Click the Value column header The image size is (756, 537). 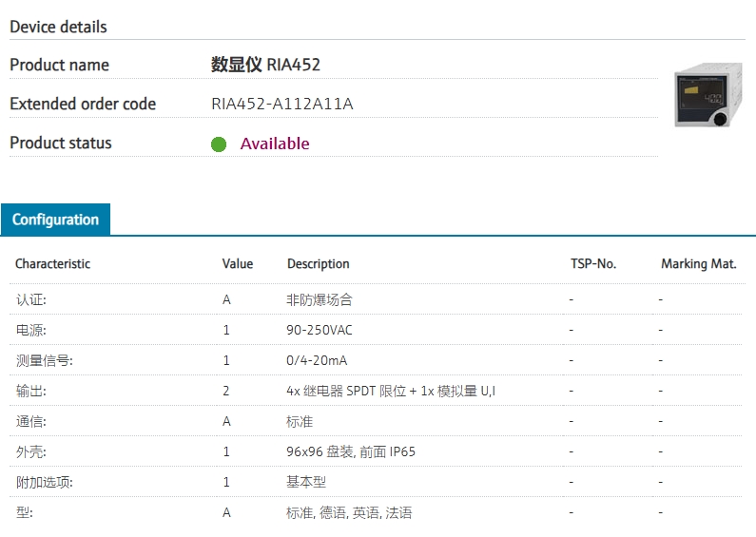point(237,264)
